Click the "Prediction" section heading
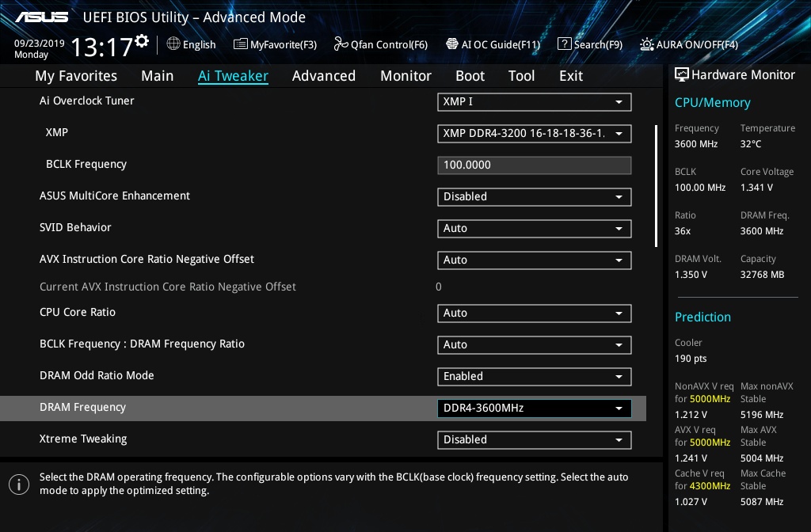 [x=703, y=317]
